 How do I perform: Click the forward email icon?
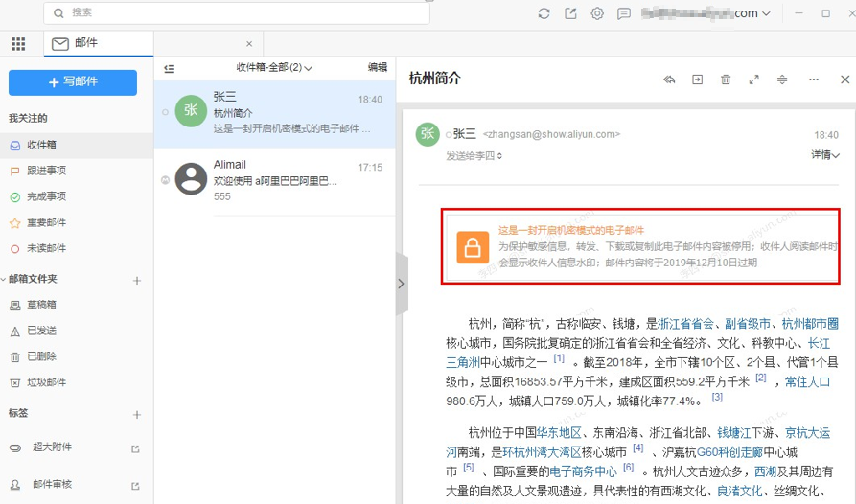click(x=697, y=80)
